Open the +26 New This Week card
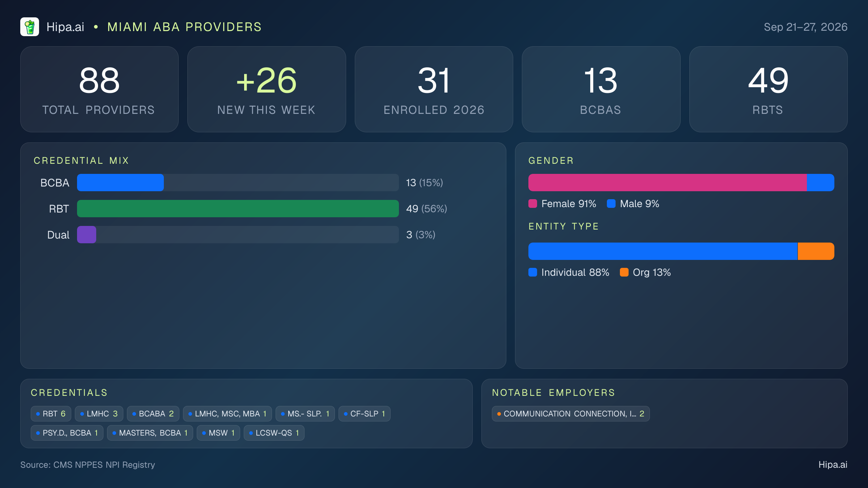The width and height of the screenshot is (868, 488). (x=267, y=89)
